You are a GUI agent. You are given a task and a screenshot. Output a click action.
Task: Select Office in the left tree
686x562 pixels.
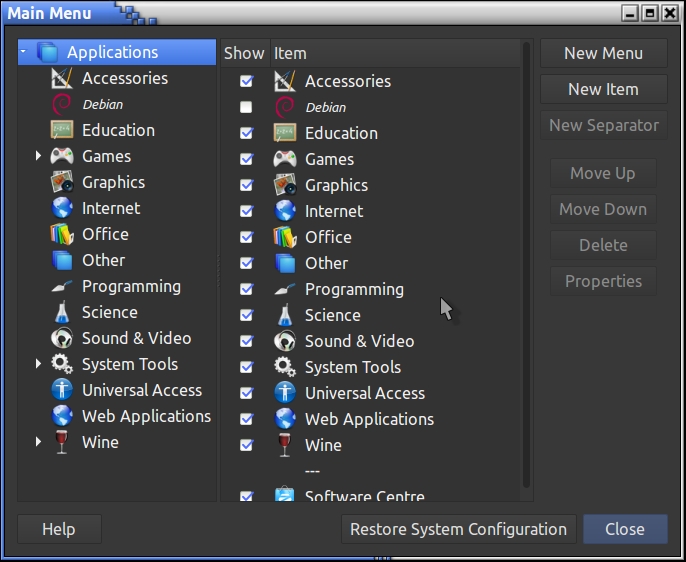(105, 234)
